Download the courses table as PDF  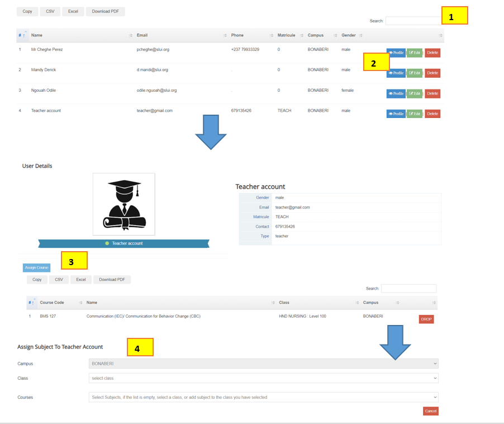tap(112, 280)
